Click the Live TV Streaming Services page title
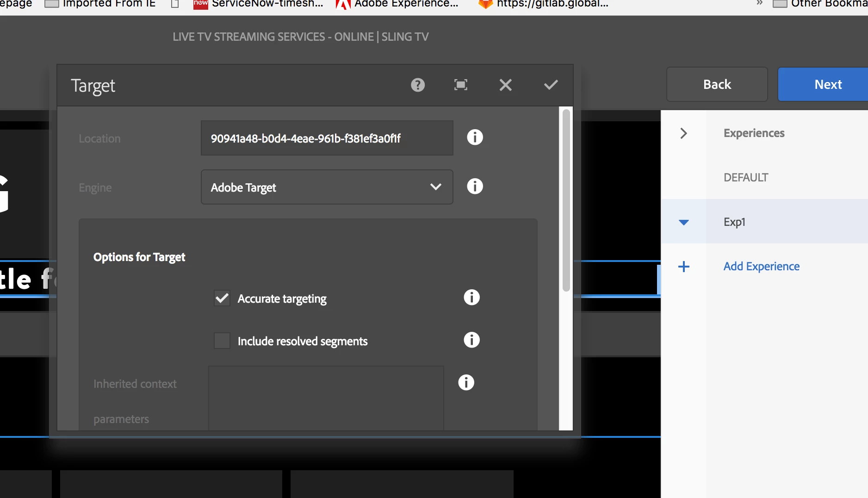The image size is (868, 498). [x=301, y=37]
